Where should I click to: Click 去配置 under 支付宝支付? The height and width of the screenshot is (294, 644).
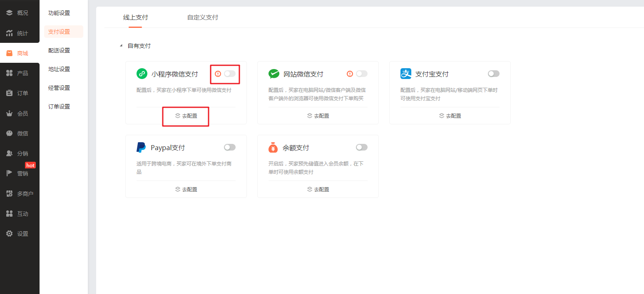tap(450, 116)
